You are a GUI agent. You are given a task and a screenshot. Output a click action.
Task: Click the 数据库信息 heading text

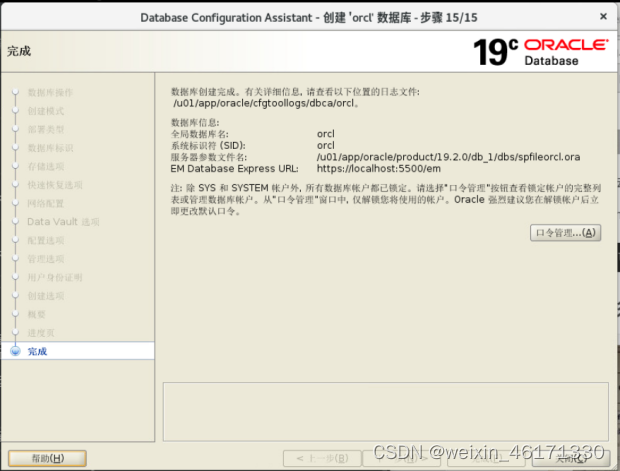tap(195, 123)
